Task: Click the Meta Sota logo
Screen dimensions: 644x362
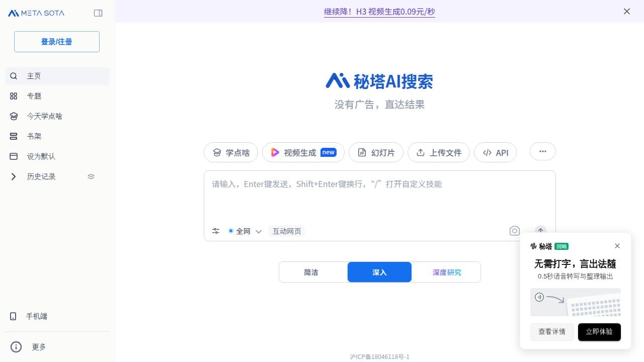Action: click(x=36, y=13)
